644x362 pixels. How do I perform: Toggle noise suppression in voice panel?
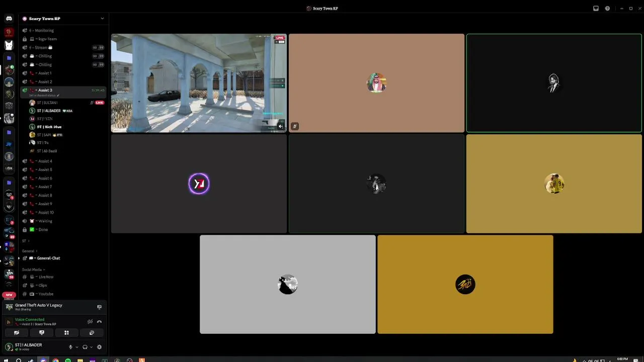tap(90, 322)
